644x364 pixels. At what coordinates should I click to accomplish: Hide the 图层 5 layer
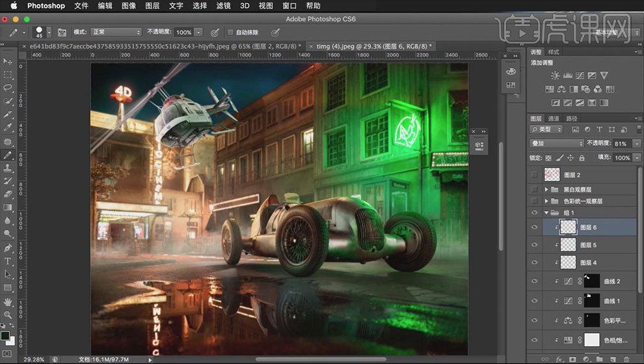pos(534,245)
